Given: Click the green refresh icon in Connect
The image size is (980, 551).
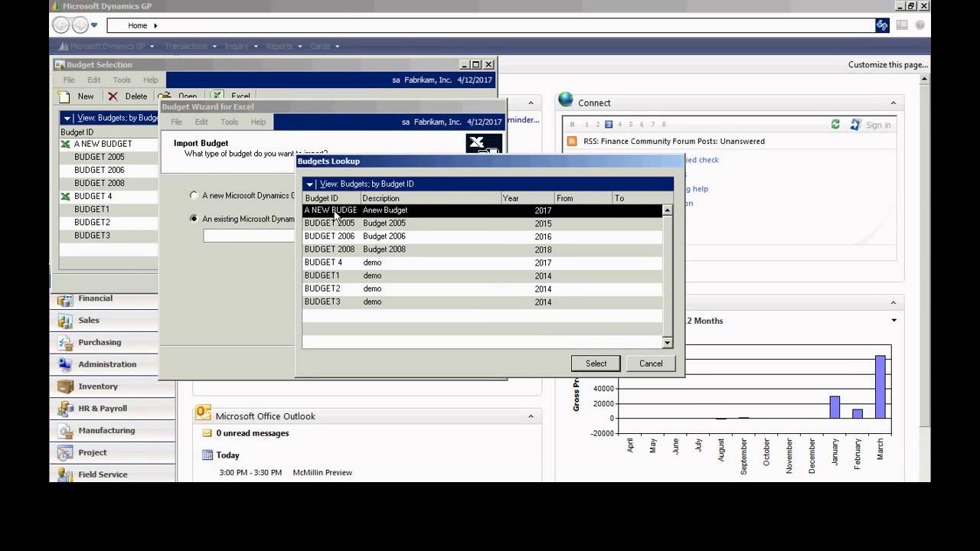Looking at the screenshot, I should coord(835,124).
